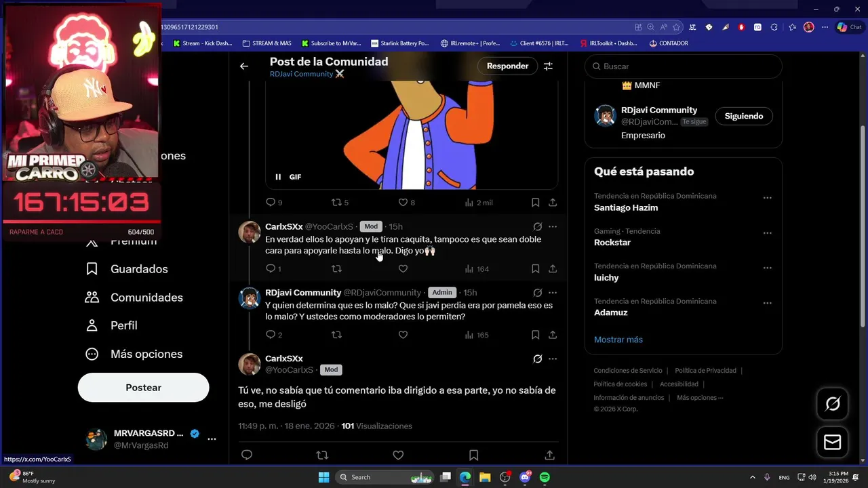Screen dimensions: 868x488
Task: Open Grok icon on CarlxSXx's 15h comment
Action: 537,226
